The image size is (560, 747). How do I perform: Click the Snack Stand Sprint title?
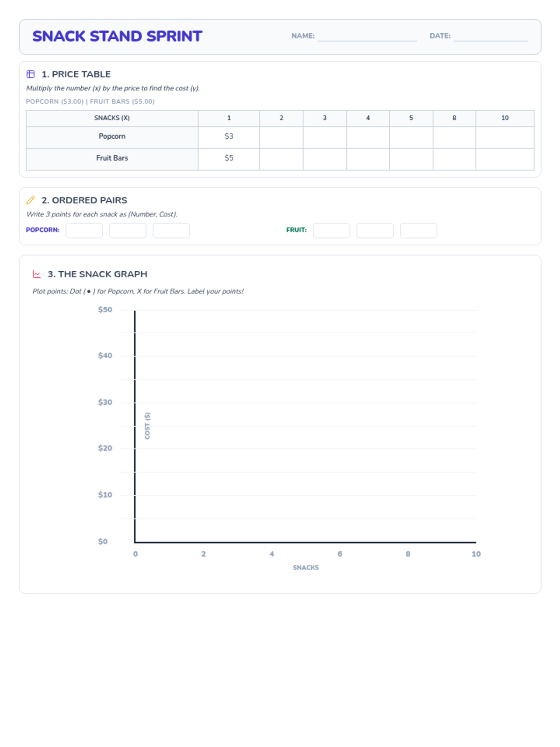117,36
